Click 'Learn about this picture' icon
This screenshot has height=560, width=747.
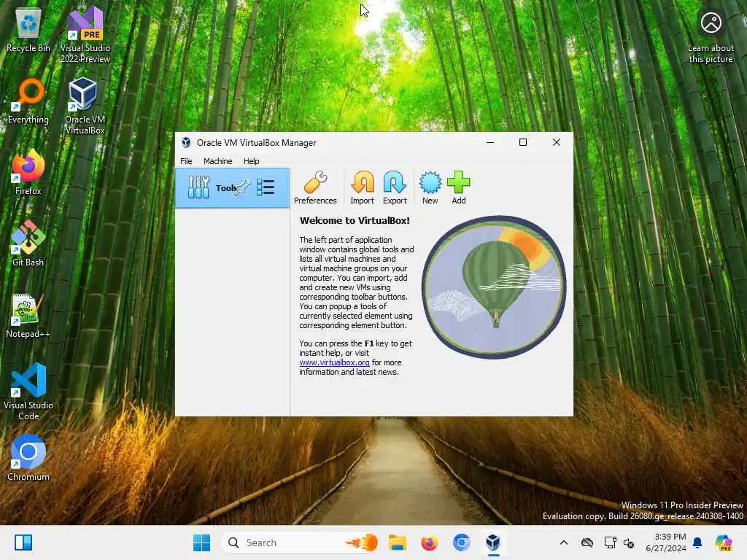click(711, 36)
